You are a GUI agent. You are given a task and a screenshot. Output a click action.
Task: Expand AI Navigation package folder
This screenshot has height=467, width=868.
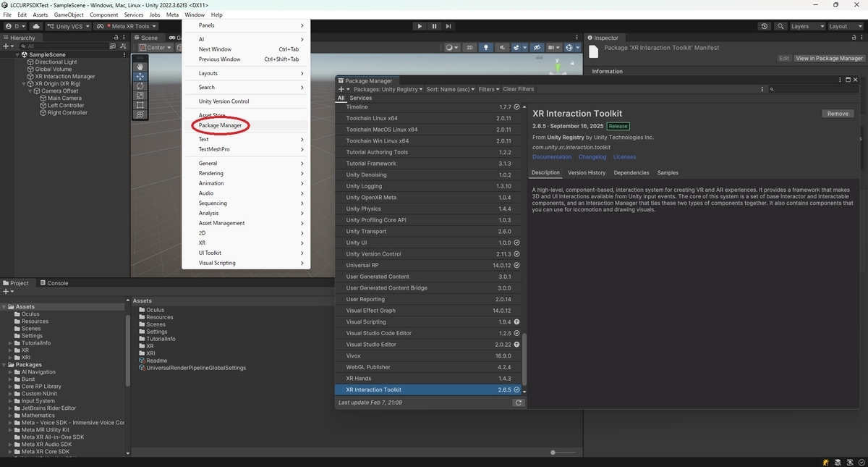[x=11, y=372]
